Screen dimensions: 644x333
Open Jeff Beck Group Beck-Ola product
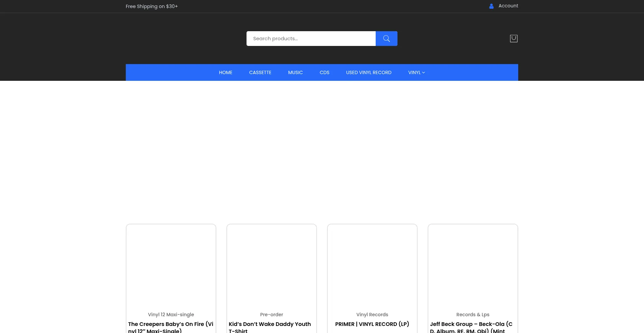coord(471,327)
